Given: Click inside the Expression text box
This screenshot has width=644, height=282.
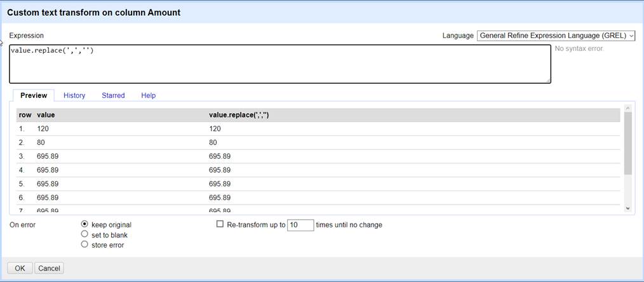Looking at the screenshot, I should coord(279,64).
